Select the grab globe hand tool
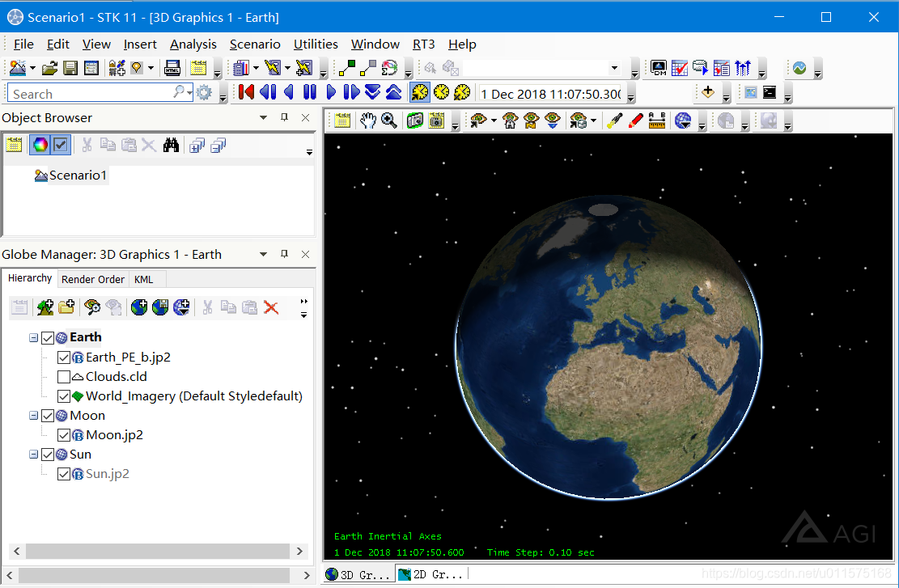Image resolution: width=899 pixels, height=588 pixels. point(367,121)
